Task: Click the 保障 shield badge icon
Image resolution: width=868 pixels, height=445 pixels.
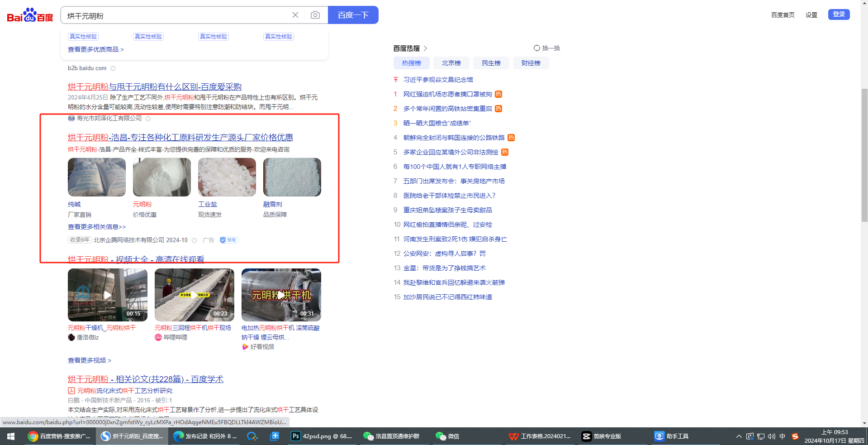Action: [x=229, y=240]
